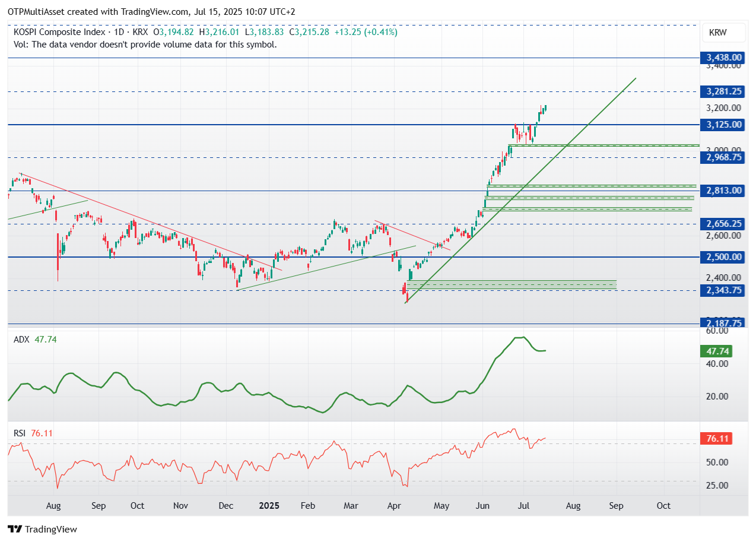Click the RSI indicator label
The width and height of the screenshot is (756, 542).
click(21, 433)
